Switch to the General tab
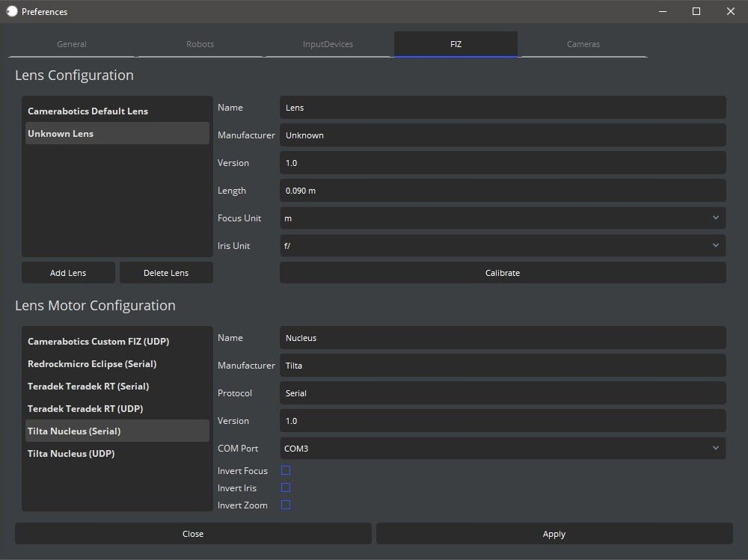Image resolution: width=748 pixels, height=560 pixels. (x=72, y=44)
